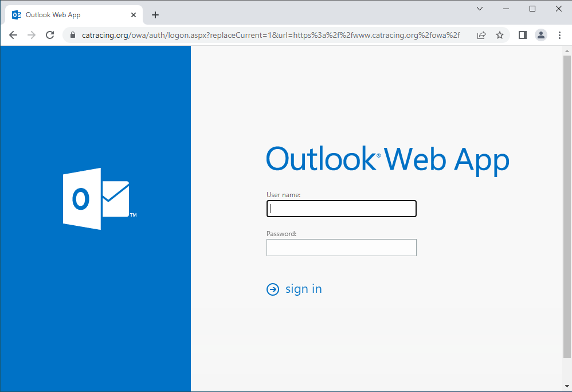572x392 pixels.
Task: Open the Chrome three-dot menu
Action: [x=559, y=35]
